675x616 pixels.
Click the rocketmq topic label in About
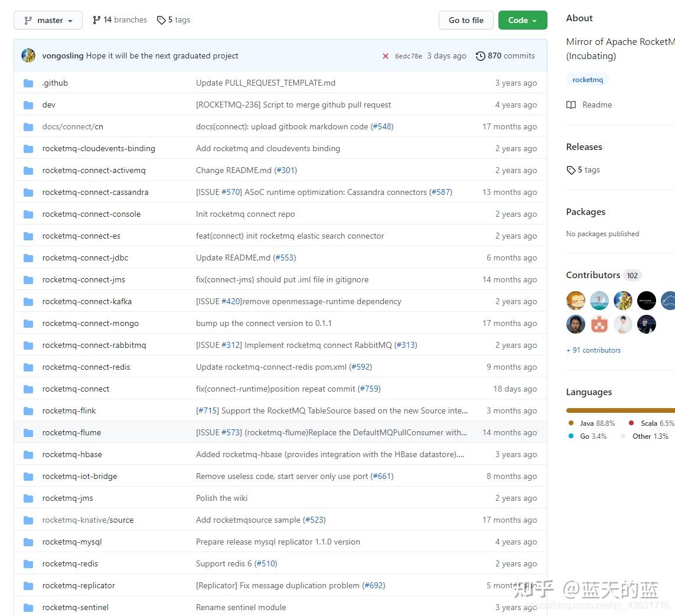(x=587, y=79)
